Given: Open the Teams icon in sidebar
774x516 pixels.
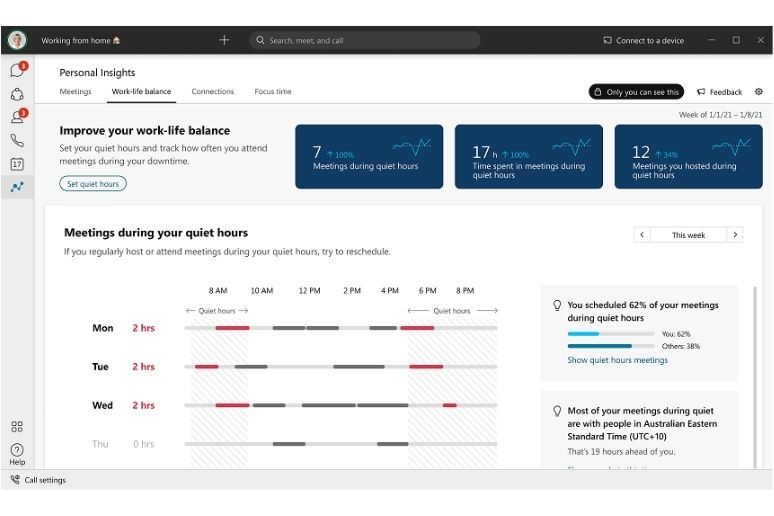Looking at the screenshot, I should coord(17,94).
